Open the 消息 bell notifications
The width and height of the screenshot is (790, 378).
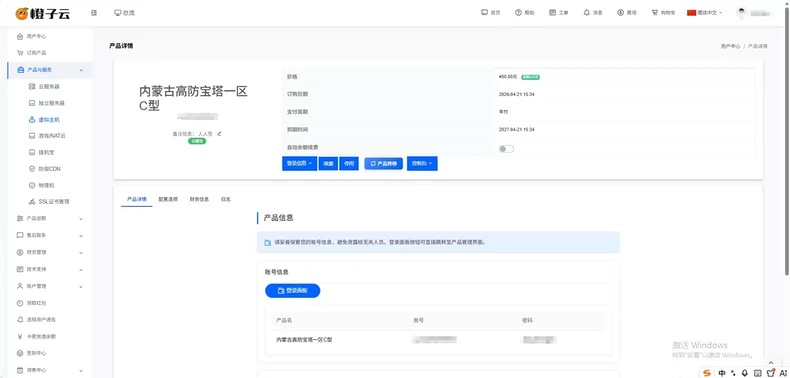point(593,13)
